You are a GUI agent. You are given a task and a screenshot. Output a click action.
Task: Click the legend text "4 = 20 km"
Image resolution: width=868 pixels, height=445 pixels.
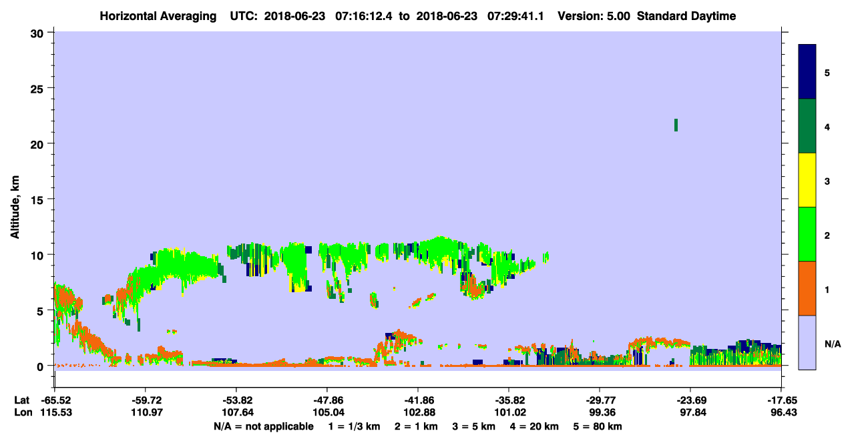[534, 426]
